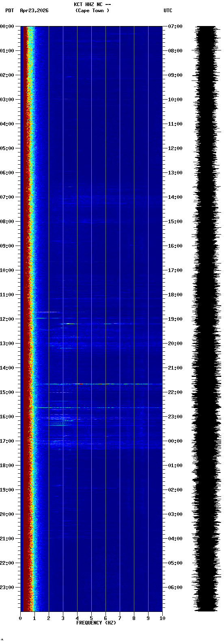Click the 18:00 UTC time label
224x644 pixels.
pos(175,295)
